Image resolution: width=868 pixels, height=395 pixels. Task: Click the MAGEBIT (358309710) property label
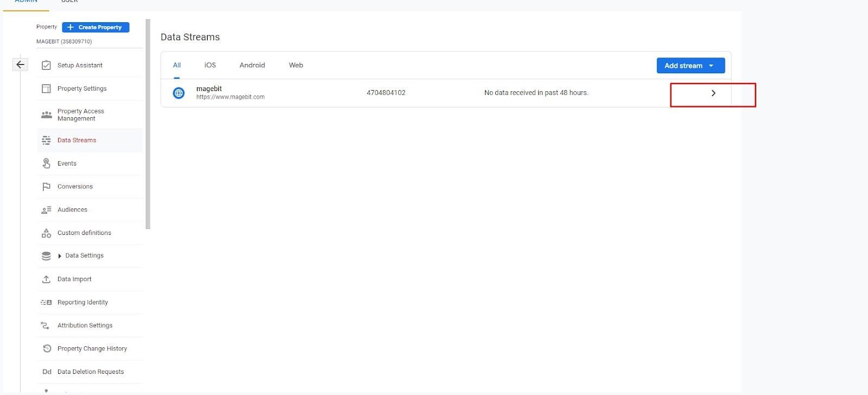pos(64,41)
